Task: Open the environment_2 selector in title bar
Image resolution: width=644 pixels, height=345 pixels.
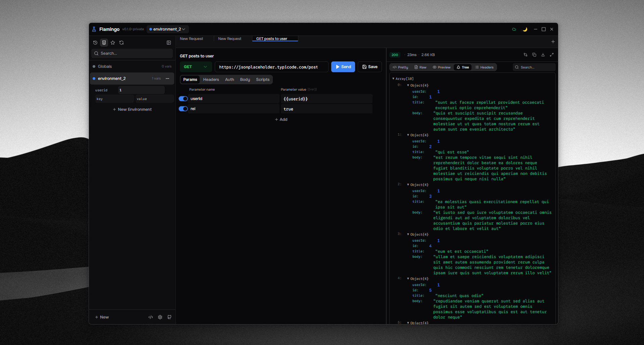Action: pos(167,29)
